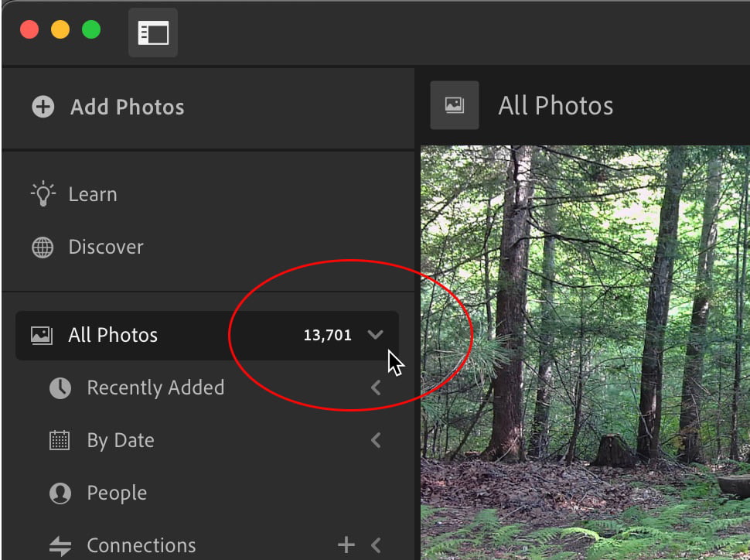
Task: Click the Add Photos plus icon
Action: point(43,107)
